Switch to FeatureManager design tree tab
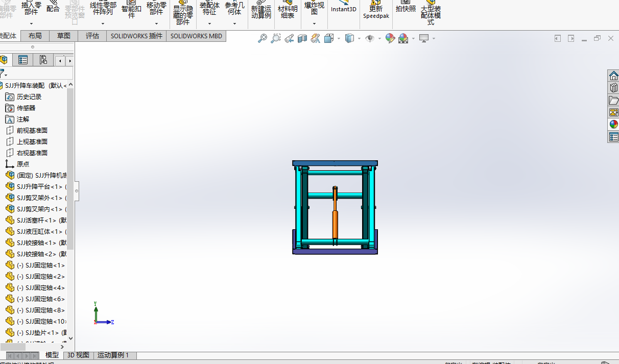 coord(4,60)
